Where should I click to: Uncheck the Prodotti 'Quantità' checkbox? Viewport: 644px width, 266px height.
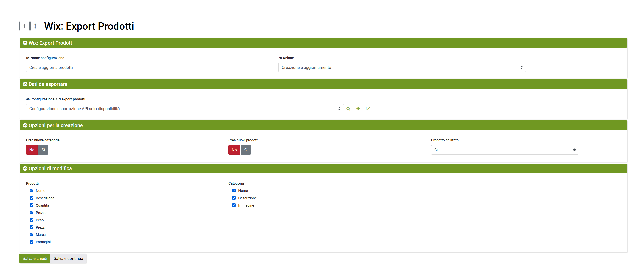(x=32, y=205)
